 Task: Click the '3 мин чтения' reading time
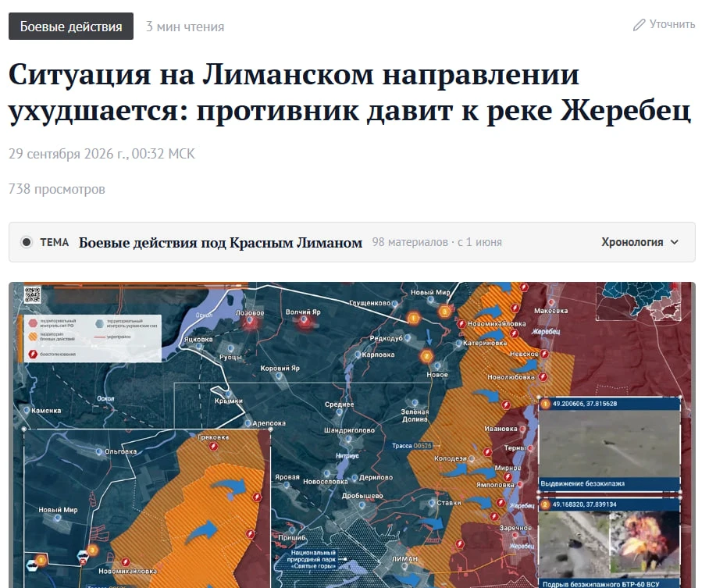tap(185, 27)
